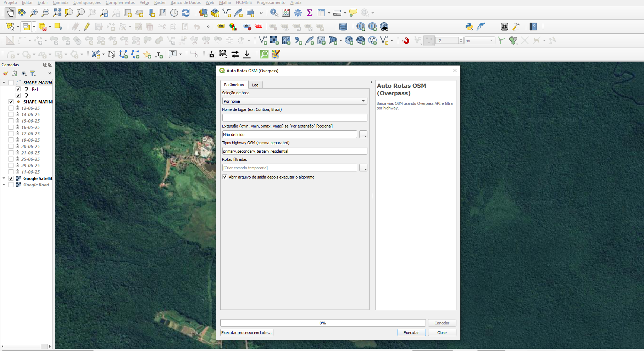The height and width of the screenshot is (351, 644).
Task: Toggle visibility of the R-1 layer
Action: point(18,89)
